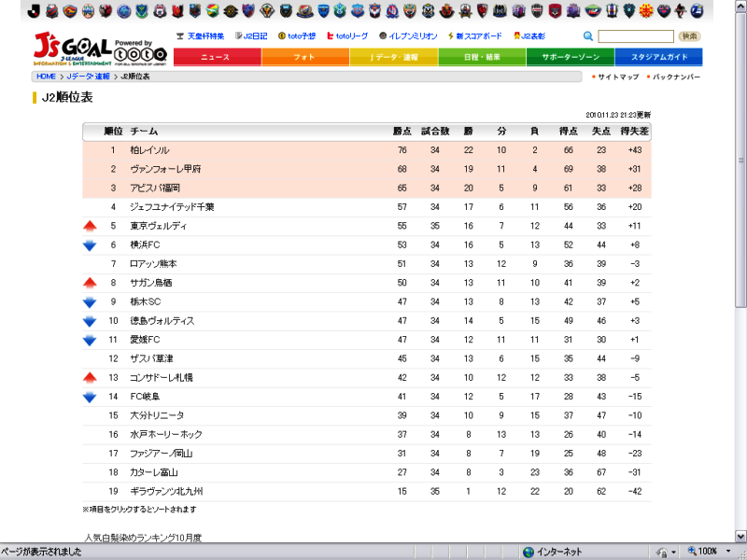Sort table by 順位 column header
The height and width of the screenshot is (560, 747).
point(113,131)
